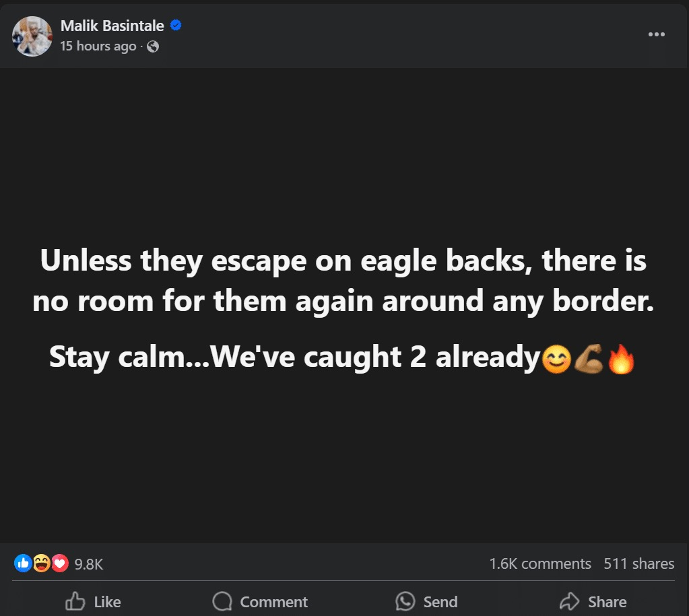Viewport: 689px width, 616px height.
Task: Click the blue thumbs-up reaction icon
Action: (22, 563)
